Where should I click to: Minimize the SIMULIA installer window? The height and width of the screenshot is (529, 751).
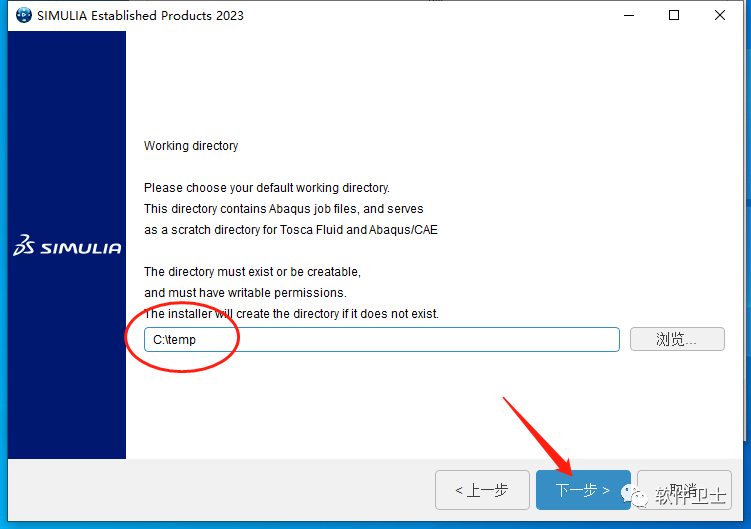(x=629, y=15)
